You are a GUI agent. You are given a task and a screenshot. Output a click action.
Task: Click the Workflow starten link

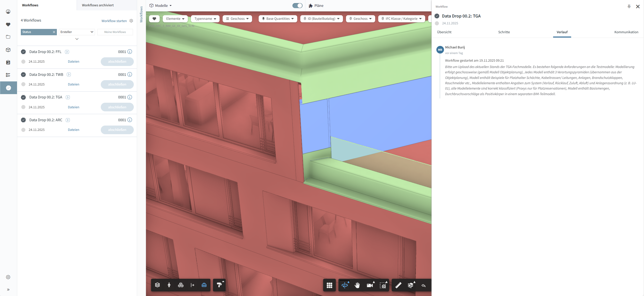pyautogui.click(x=114, y=21)
